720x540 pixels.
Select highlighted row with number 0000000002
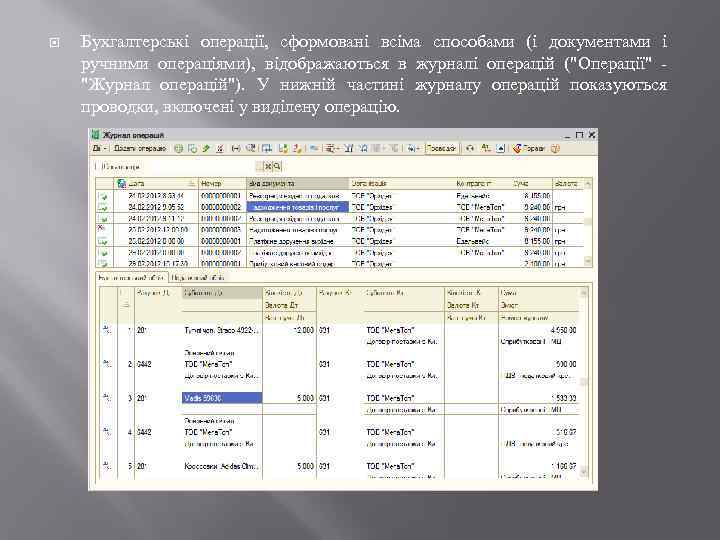click(x=340, y=207)
